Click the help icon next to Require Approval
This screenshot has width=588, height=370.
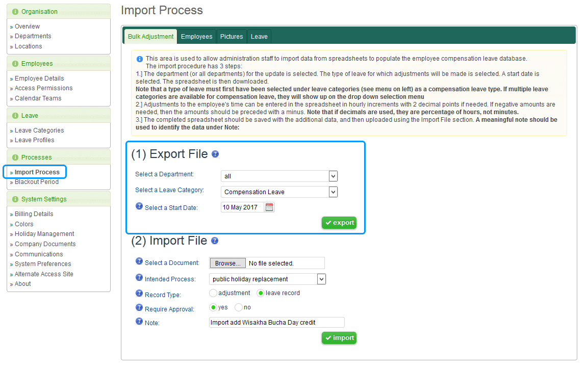click(x=139, y=307)
